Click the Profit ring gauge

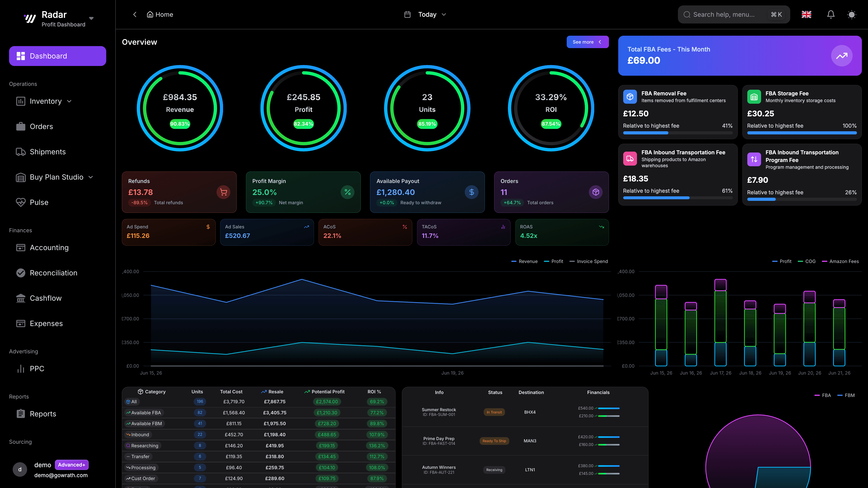click(304, 108)
